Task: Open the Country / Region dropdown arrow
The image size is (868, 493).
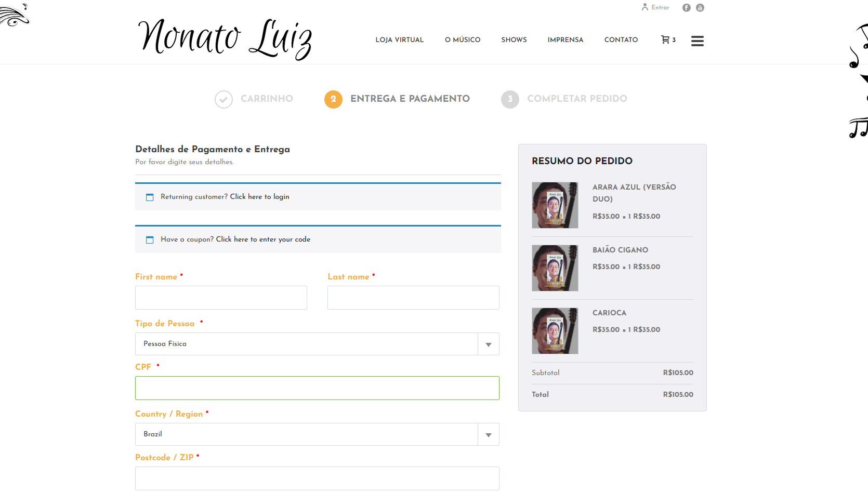Action: point(488,435)
